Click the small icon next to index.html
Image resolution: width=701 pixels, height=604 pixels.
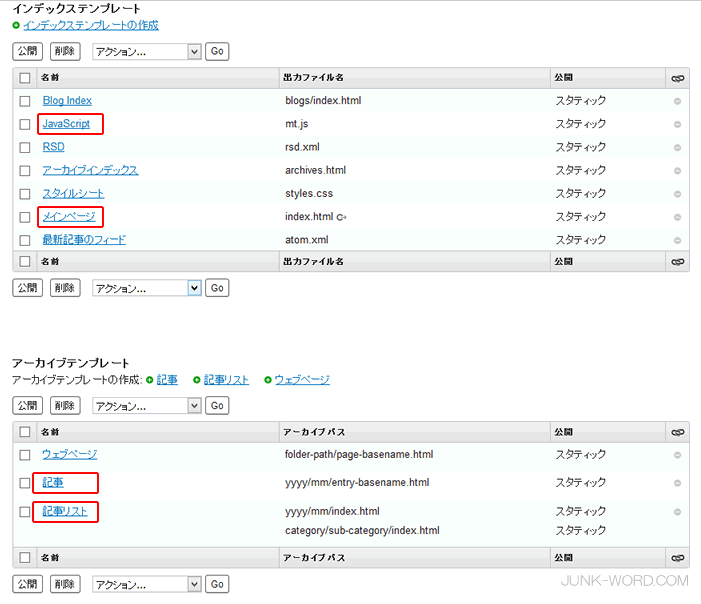(x=342, y=217)
